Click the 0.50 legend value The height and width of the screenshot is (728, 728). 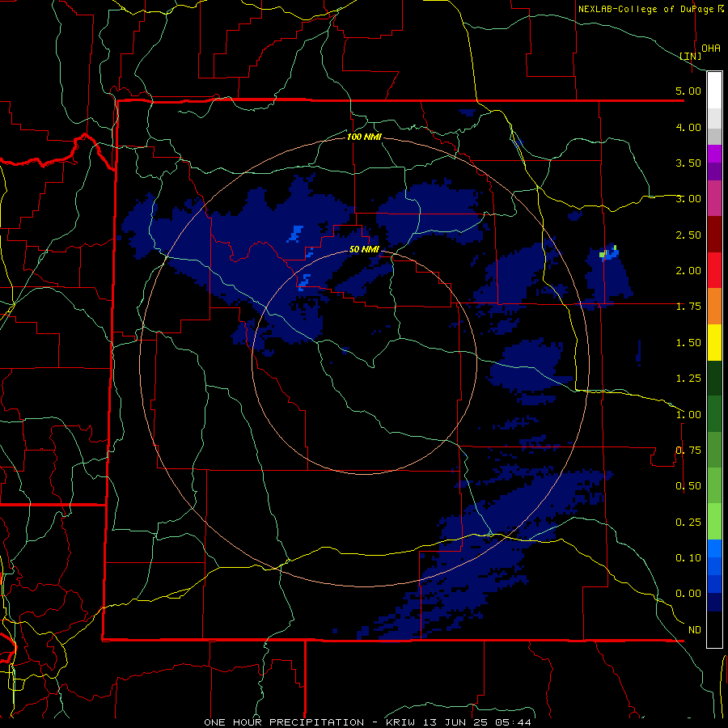[688, 486]
